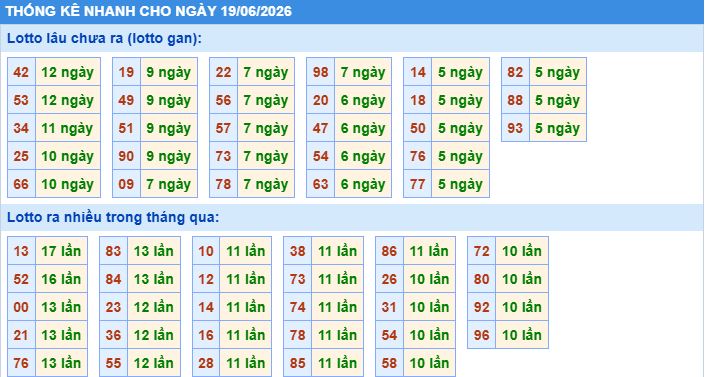Click the heading "THỐNG KÊ NHANH CHO NGÀY 19/06/2026"

149,11
